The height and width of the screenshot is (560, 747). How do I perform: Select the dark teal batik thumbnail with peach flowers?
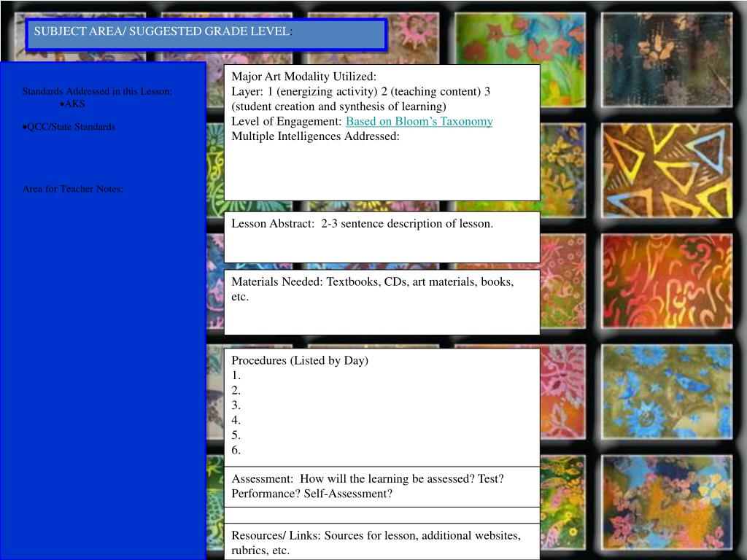pos(667,60)
